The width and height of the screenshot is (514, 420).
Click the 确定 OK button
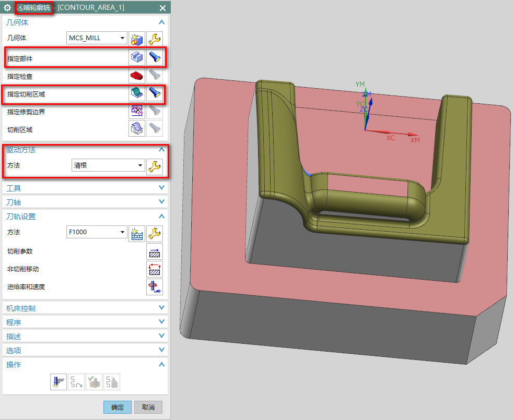point(118,407)
